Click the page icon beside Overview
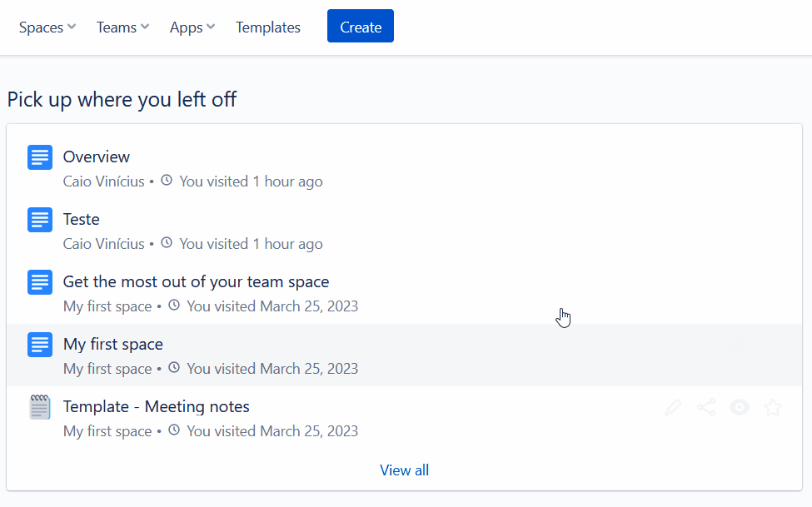The width and height of the screenshot is (812, 507). [x=40, y=157]
